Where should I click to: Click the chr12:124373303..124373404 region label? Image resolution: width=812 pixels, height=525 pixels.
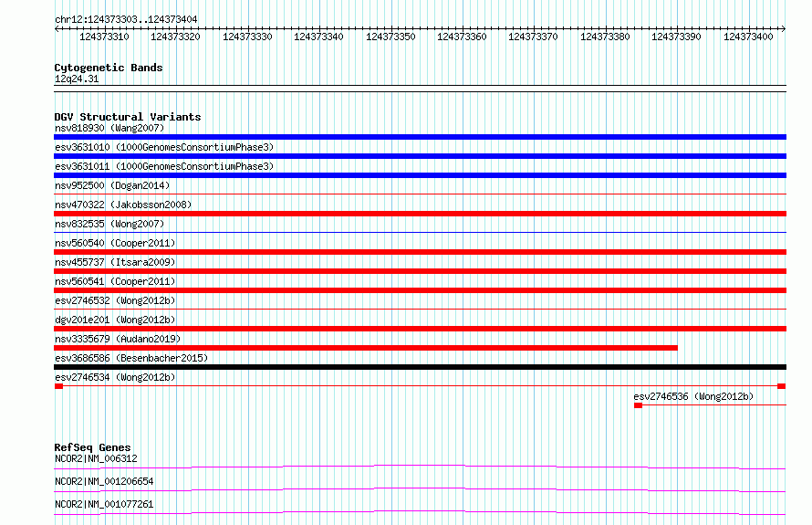pos(126,19)
